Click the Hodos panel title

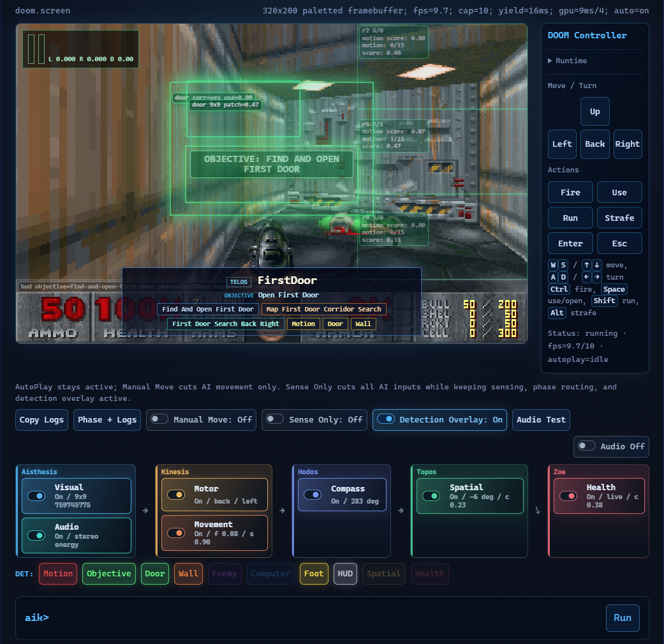coord(308,472)
